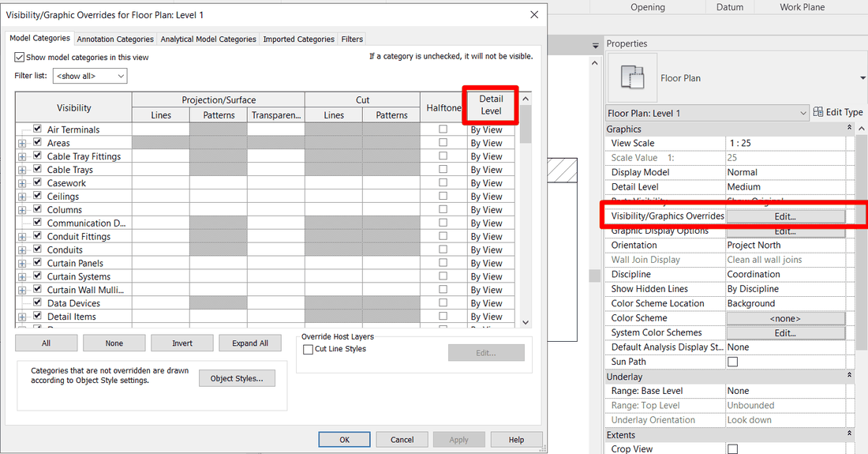Open the Filters tab
The height and width of the screenshot is (454, 868).
coord(352,39)
